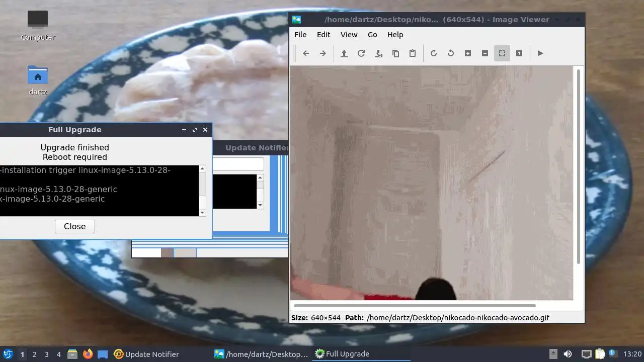Image resolution: width=644 pixels, height=362 pixels.
Task: Click the image path in status bar
Action: (x=458, y=318)
